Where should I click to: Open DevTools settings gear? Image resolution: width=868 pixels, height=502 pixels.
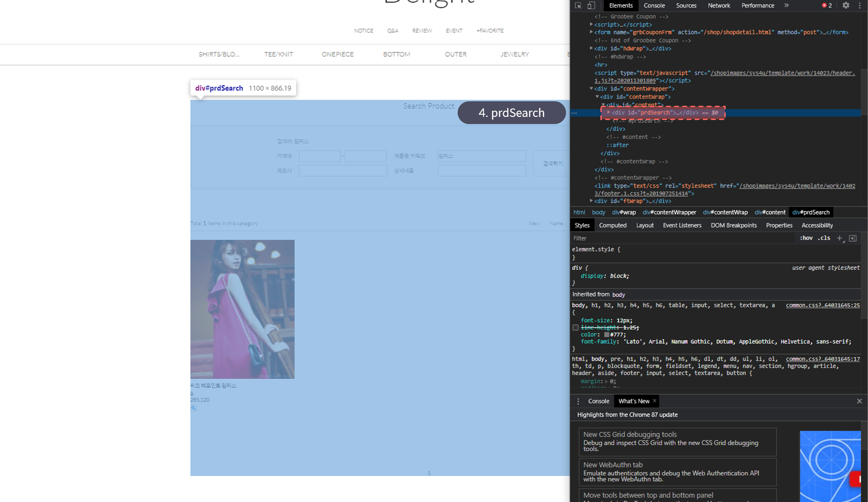tap(846, 5)
